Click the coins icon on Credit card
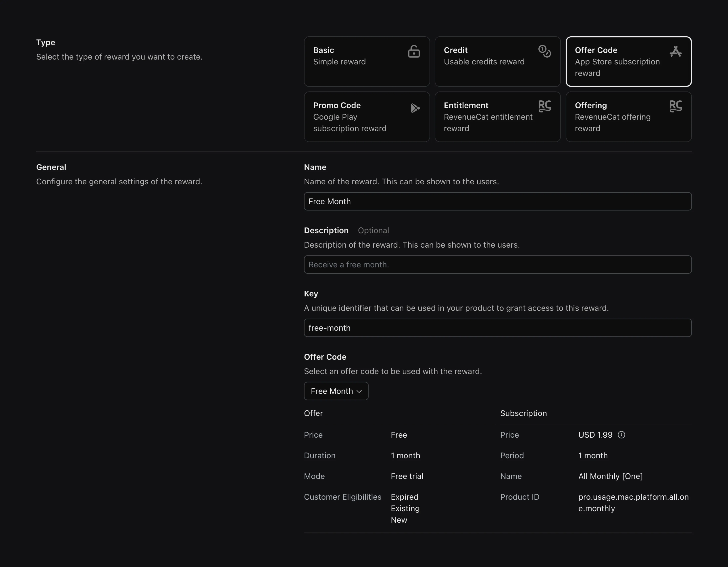 click(x=544, y=51)
